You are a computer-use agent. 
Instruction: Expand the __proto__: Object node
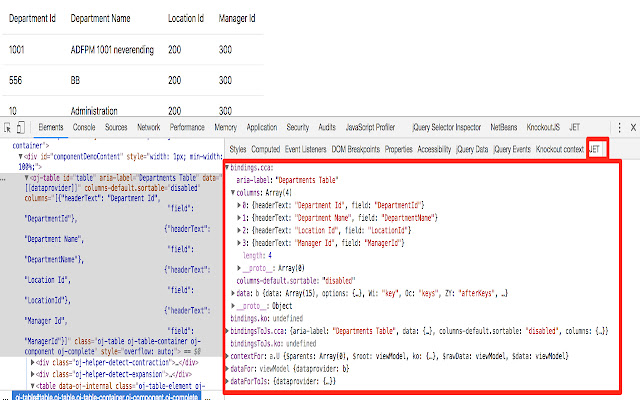coord(233,306)
